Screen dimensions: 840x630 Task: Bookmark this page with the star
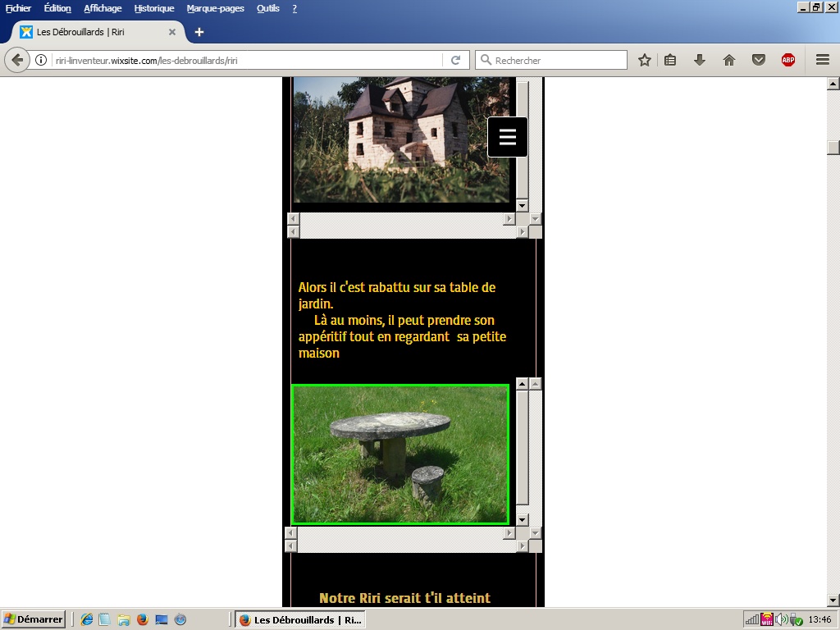645,60
